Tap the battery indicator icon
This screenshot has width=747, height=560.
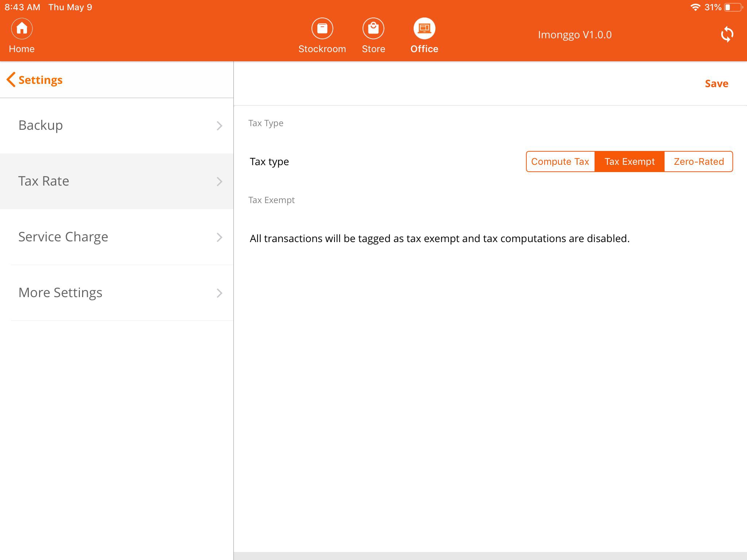click(x=733, y=7)
